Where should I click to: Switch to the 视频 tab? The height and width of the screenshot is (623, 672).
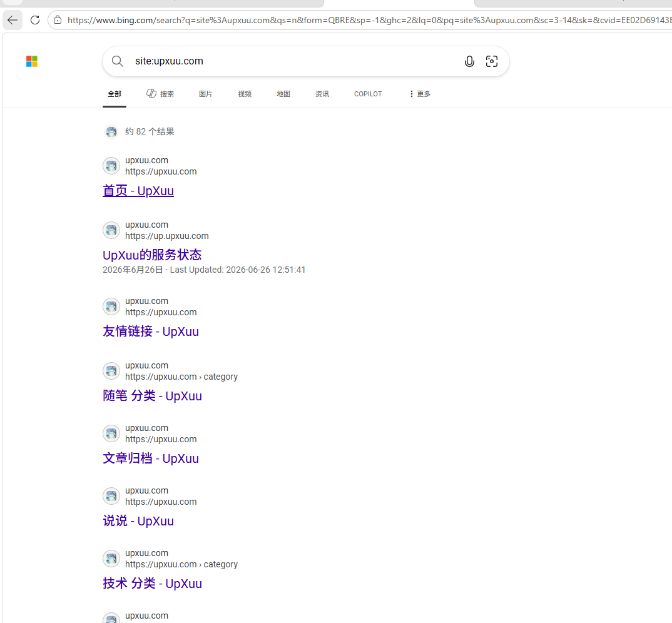(x=245, y=94)
